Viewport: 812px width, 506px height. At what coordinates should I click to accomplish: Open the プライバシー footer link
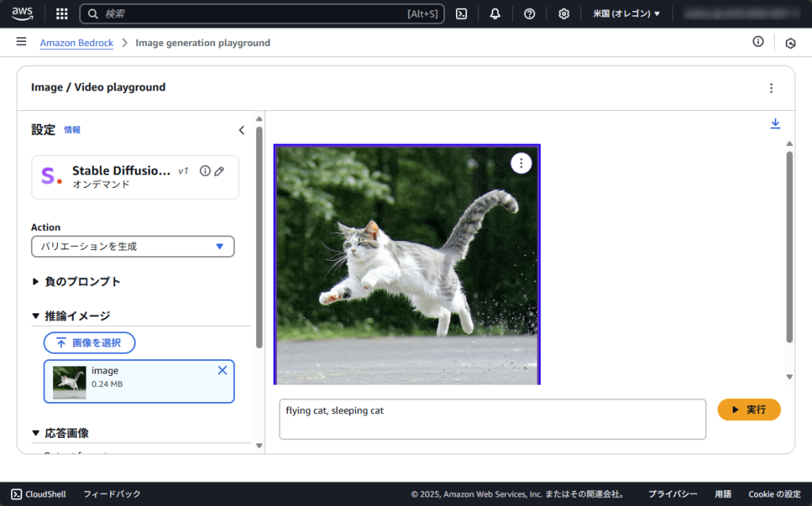coord(672,494)
